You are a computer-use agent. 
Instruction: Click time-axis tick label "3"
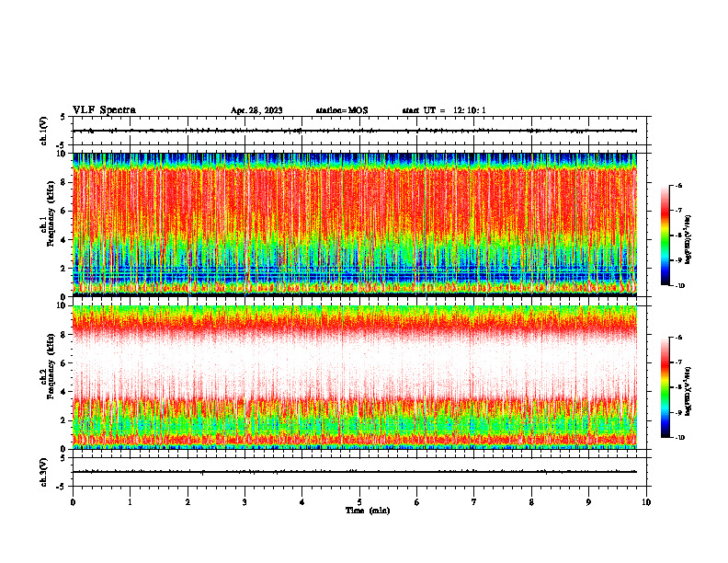(245, 502)
